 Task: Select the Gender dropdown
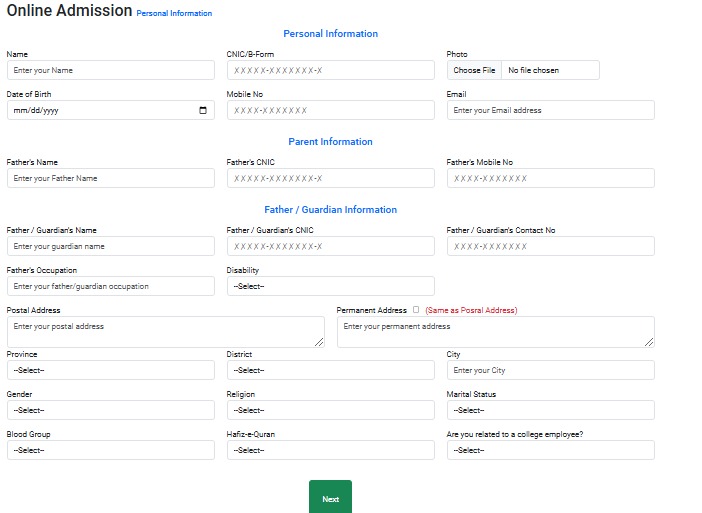110,410
